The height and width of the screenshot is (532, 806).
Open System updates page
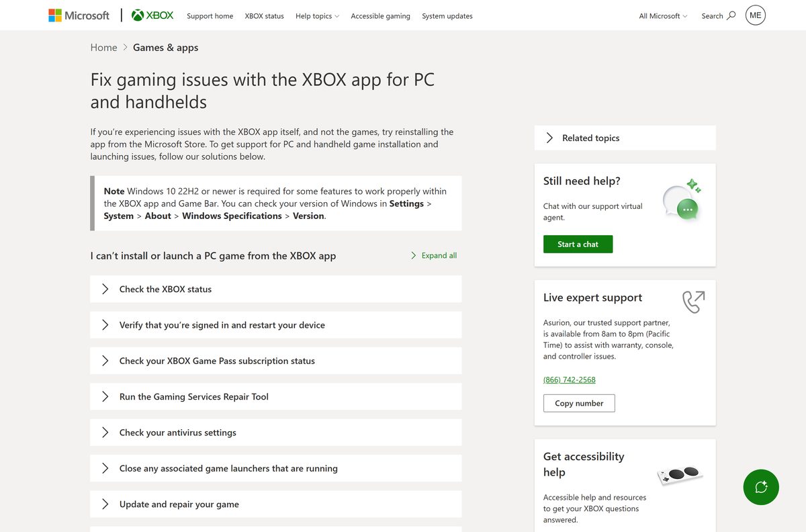click(447, 16)
